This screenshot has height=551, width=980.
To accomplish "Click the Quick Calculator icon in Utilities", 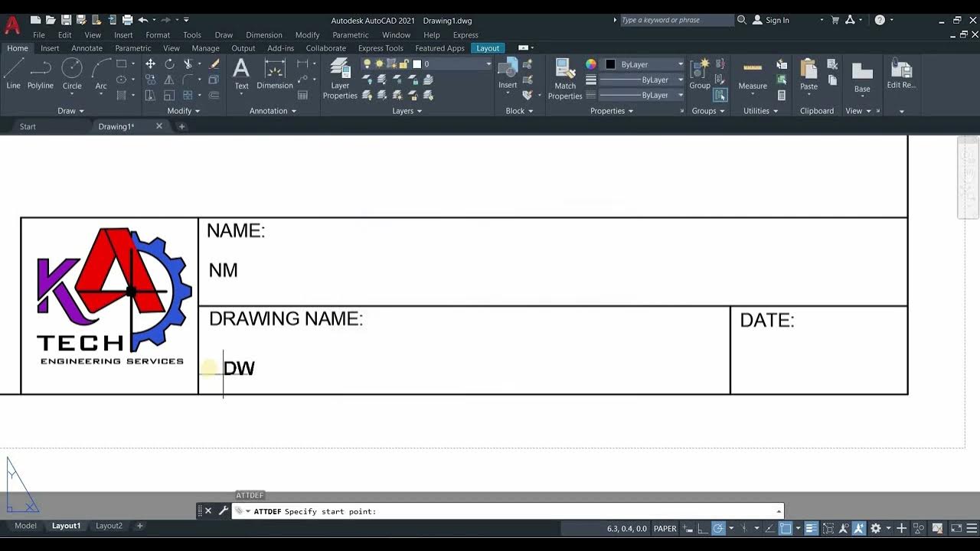I will click(782, 95).
